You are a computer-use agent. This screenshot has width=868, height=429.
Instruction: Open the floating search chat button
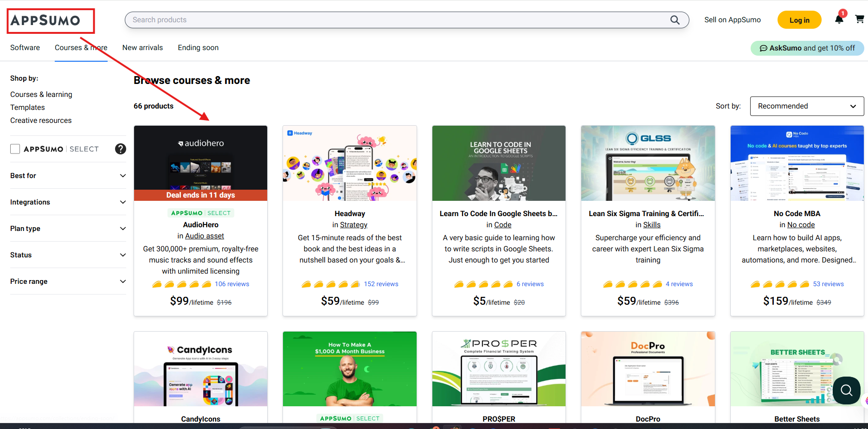pyautogui.click(x=846, y=391)
